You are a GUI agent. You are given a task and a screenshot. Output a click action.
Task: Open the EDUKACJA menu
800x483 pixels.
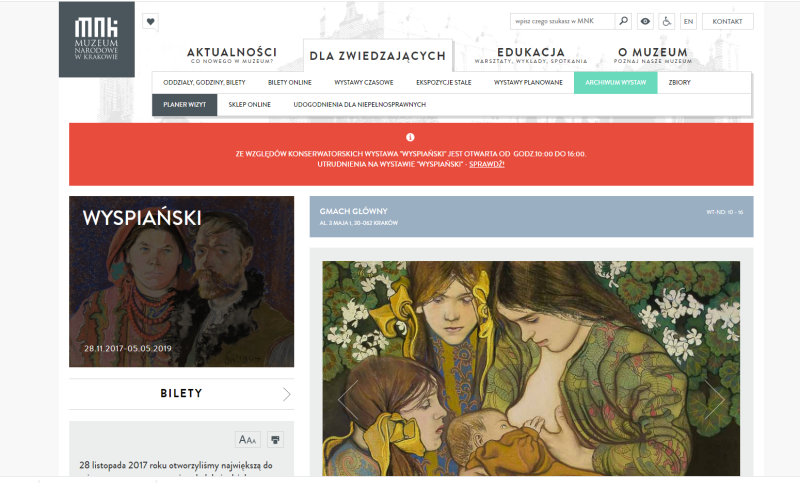click(x=531, y=55)
